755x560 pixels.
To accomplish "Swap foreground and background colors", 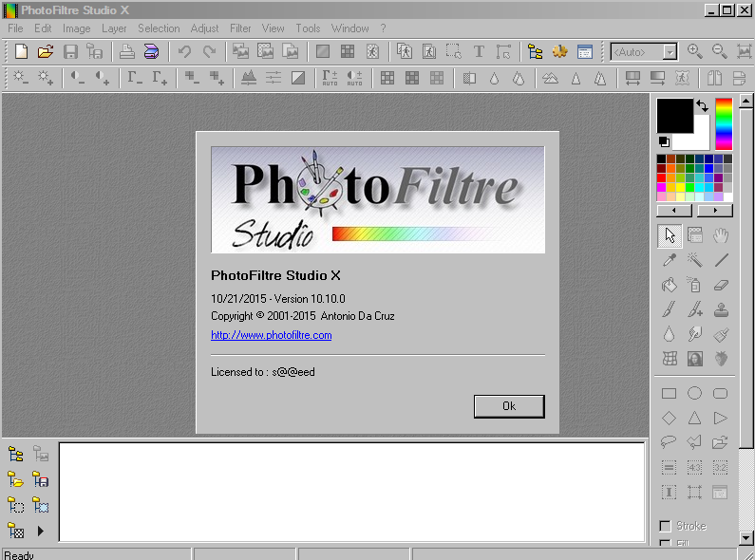I will (x=702, y=106).
